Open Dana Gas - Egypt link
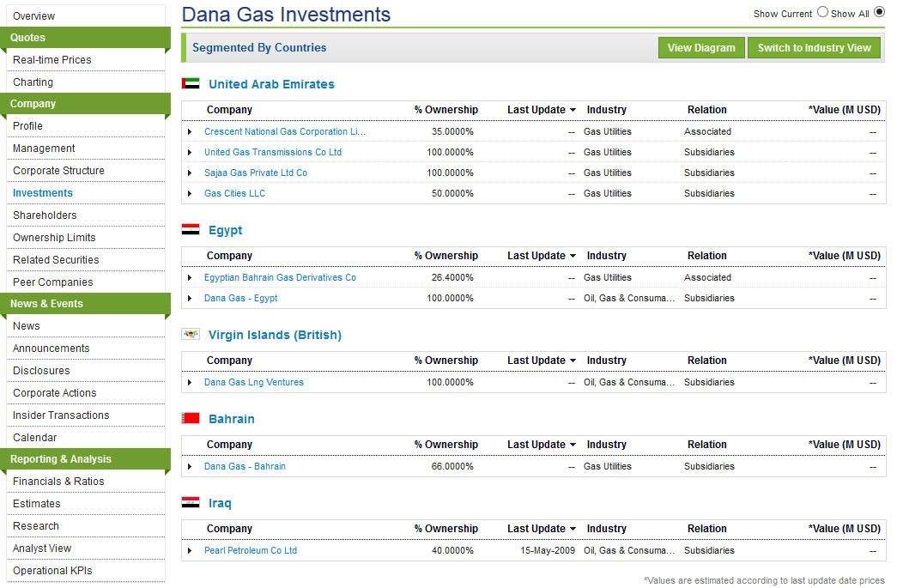Viewport: 903px width, 588px height. pos(240,299)
